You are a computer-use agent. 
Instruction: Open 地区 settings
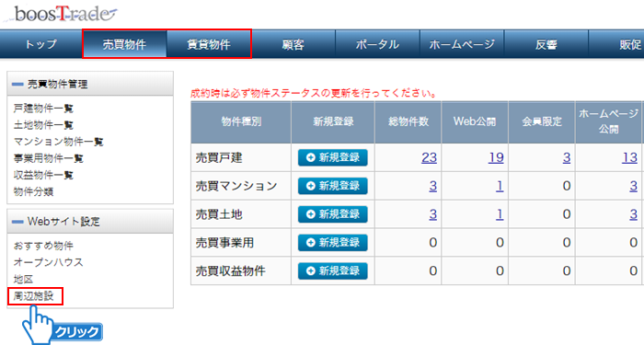(x=23, y=280)
